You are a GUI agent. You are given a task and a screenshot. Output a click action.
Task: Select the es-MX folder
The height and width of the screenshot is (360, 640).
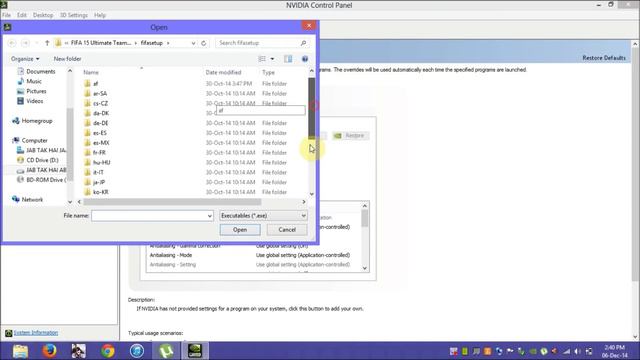point(101,143)
